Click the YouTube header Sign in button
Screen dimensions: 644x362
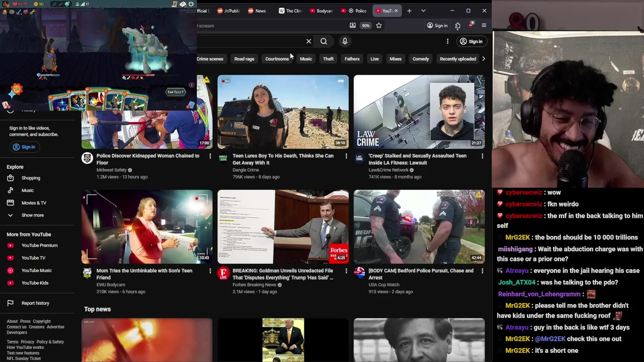click(471, 41)
